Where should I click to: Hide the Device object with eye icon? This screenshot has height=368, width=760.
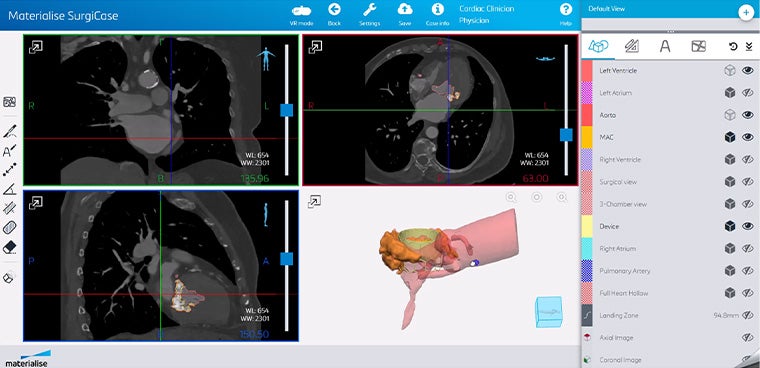click(748, 226)
